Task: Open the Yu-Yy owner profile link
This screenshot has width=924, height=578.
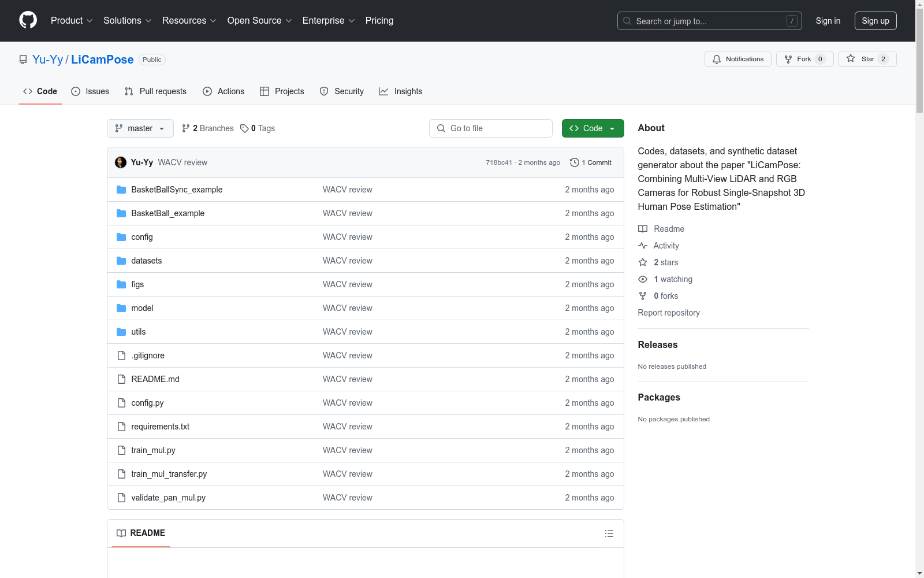Action: 47,60
